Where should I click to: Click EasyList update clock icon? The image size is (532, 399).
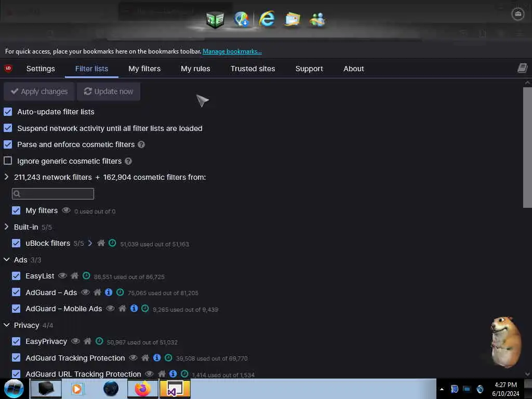87,276
